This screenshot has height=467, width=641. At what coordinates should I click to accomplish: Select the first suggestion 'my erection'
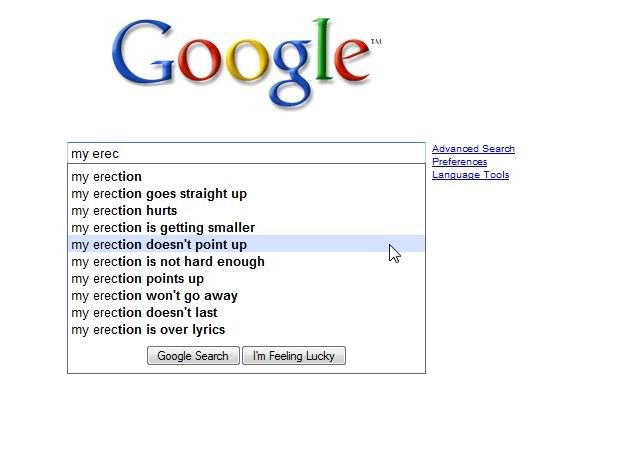click(x=107, y=177)
